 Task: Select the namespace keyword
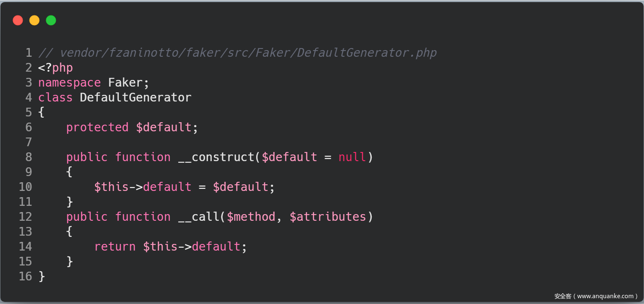[x=69, y=82]
